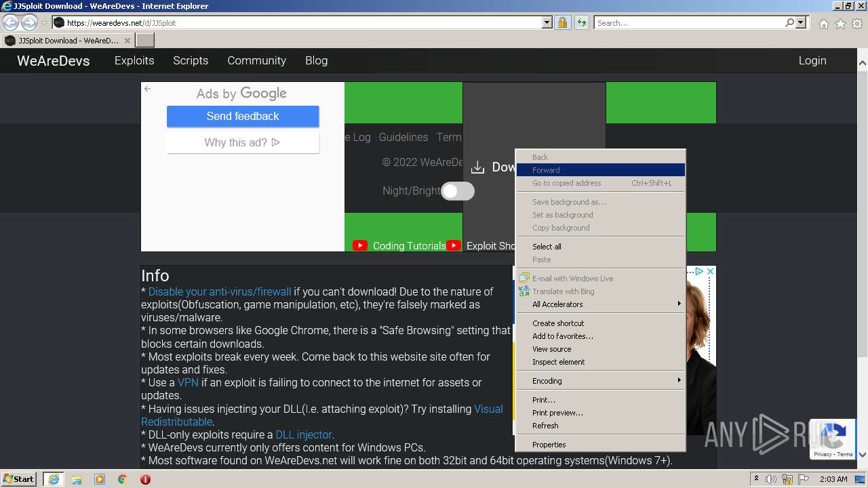The image size is (868, 488).
Task: Click the IE forward arrow button
Action: (x=29, y=22)
